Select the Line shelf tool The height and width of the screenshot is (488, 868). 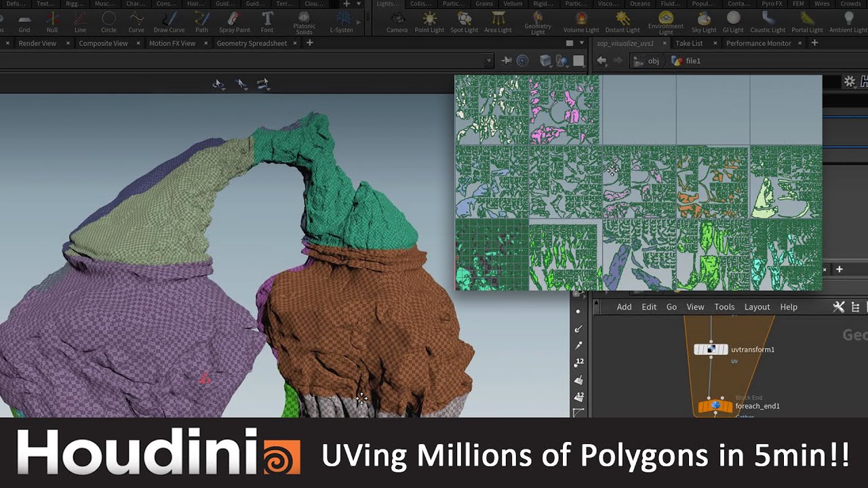click(80, 22)
